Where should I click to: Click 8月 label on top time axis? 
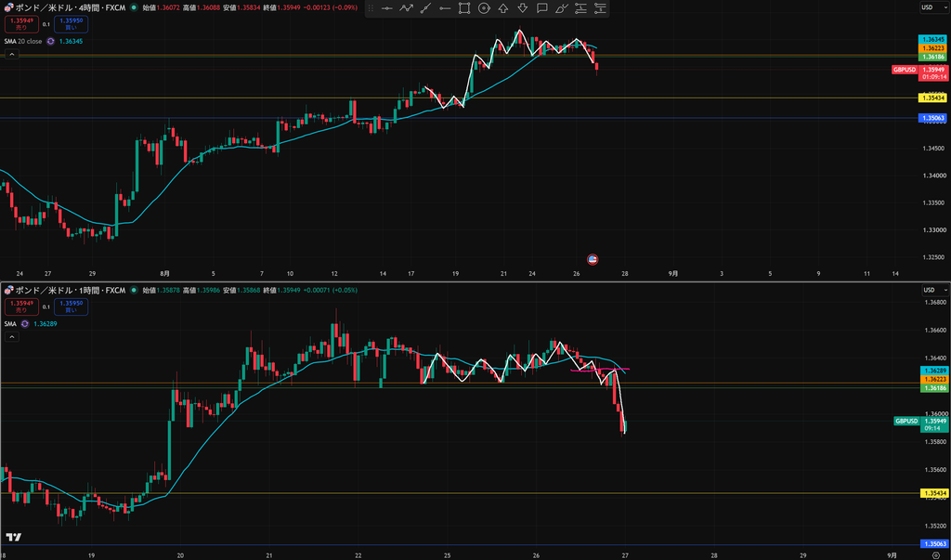164,274
